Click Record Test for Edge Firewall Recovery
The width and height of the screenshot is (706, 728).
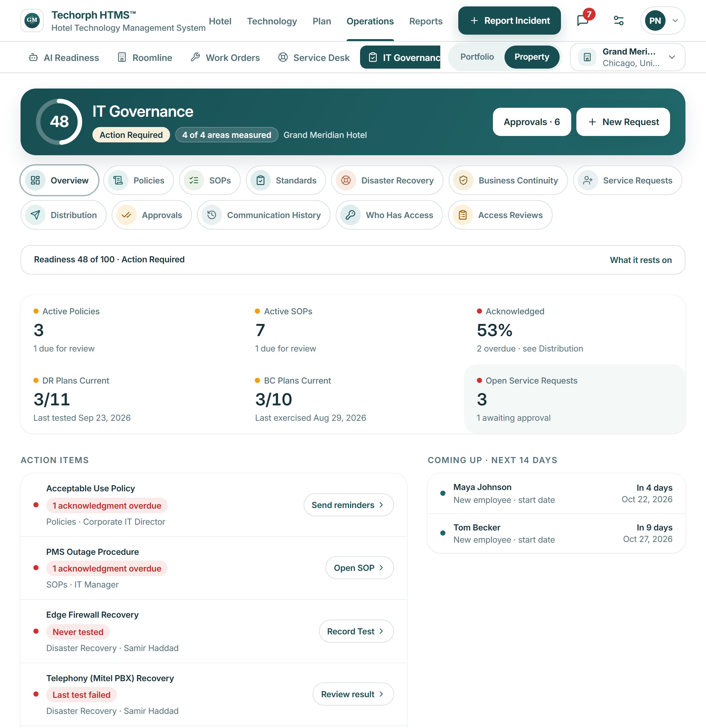point(356,631)
